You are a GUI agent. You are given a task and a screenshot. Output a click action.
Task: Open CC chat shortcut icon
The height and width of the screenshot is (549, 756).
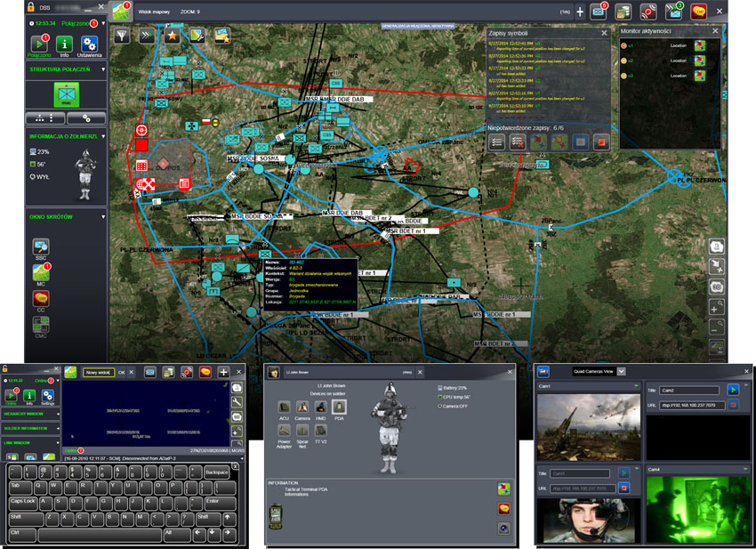41,299
